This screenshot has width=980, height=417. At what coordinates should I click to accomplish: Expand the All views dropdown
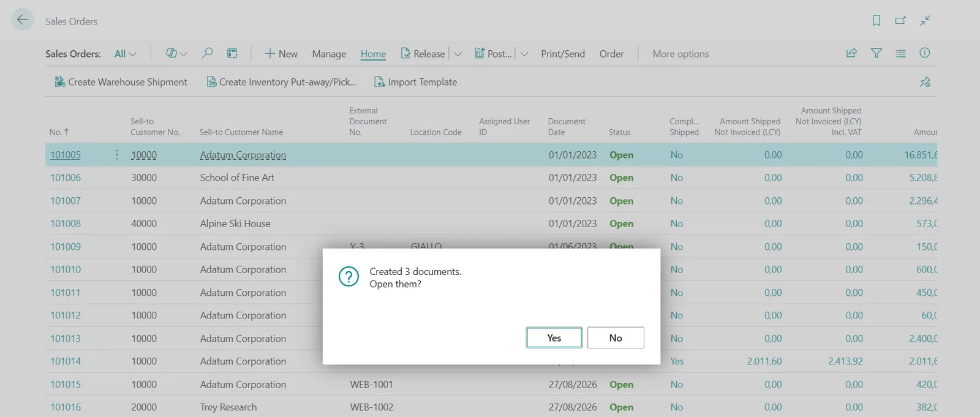[126, 54]
